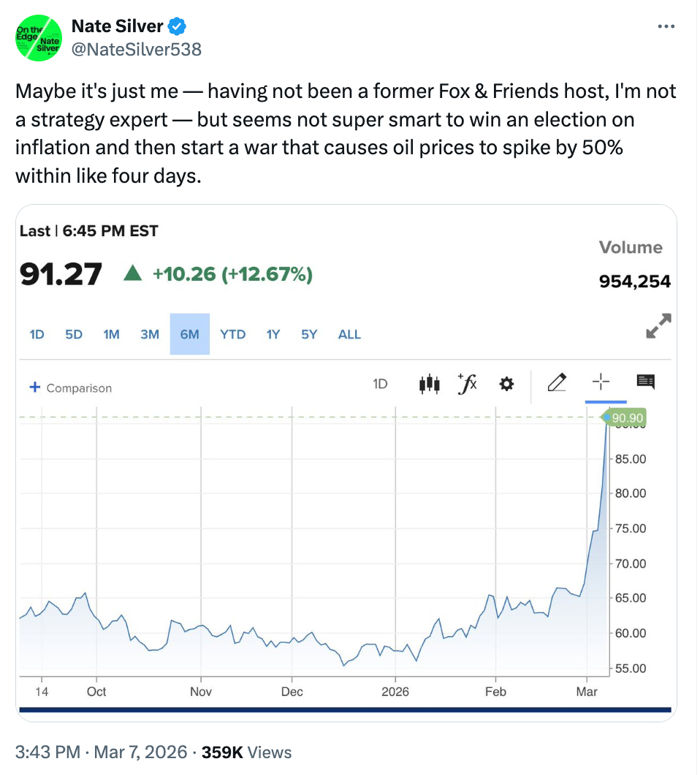Switch to the 5D range
700x775 pixels.
pyautogui.click(x=74, y=334)
